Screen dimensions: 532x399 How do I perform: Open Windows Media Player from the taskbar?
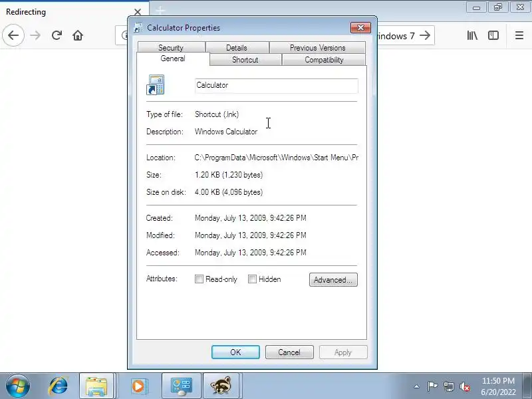(x=138, y=386)
